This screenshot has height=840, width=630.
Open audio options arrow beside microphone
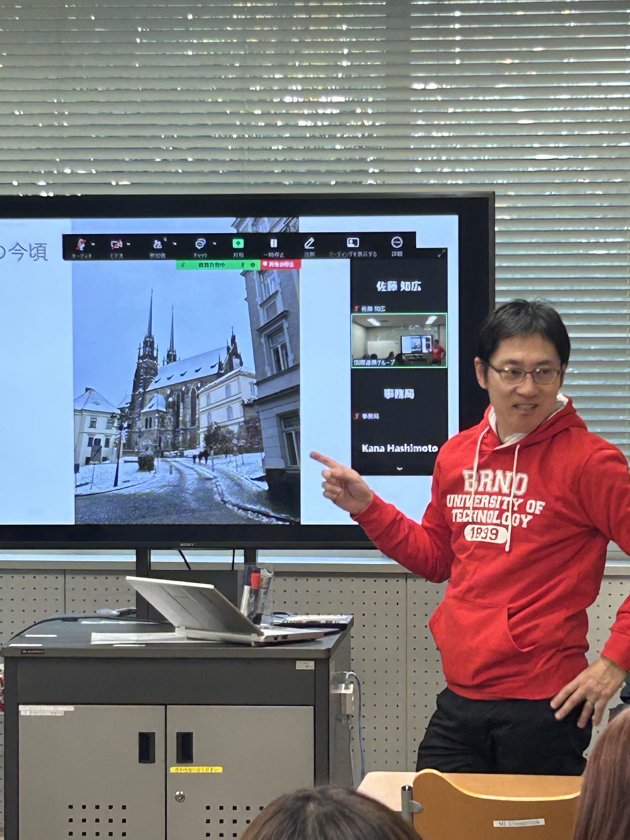93,244
